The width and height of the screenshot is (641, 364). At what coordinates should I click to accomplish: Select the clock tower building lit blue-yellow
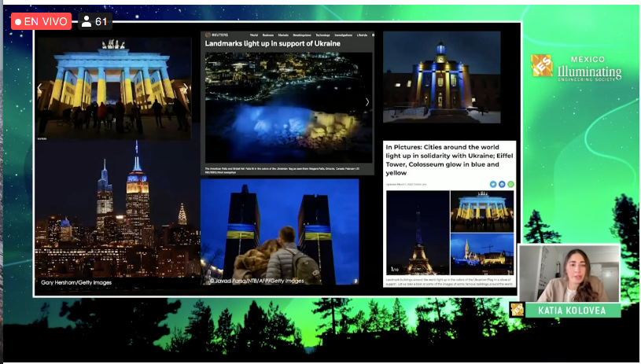441,77
